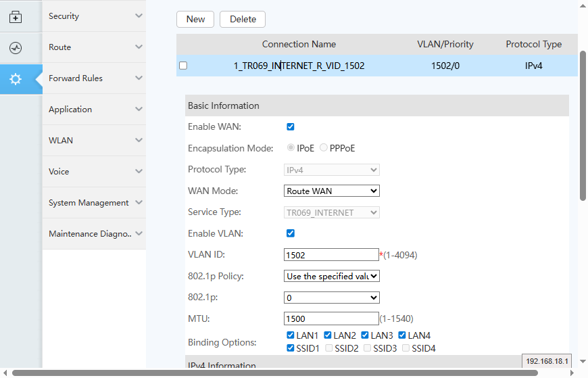Click the medical kit icon in left sidebar

click(x=16, y=17)
